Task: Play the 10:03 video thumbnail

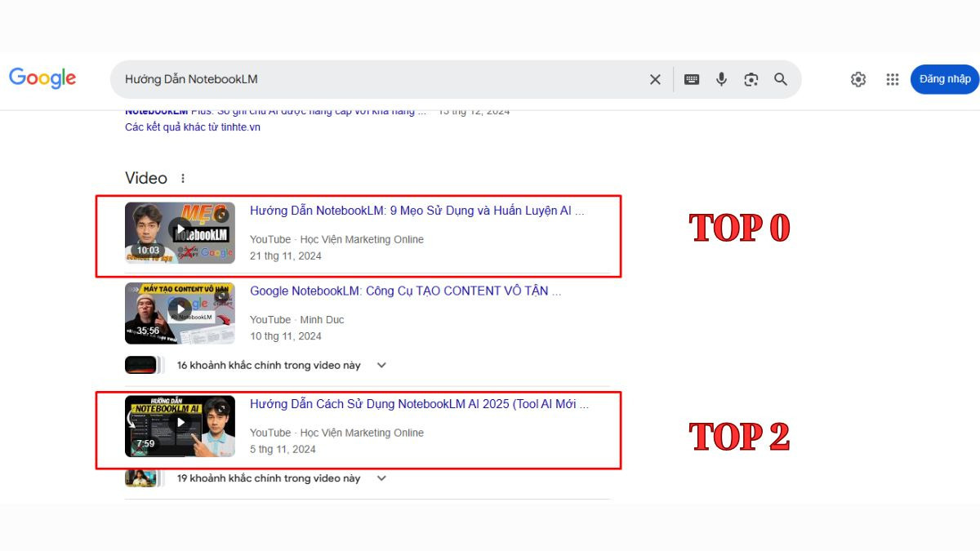Action: click(180, 233)
